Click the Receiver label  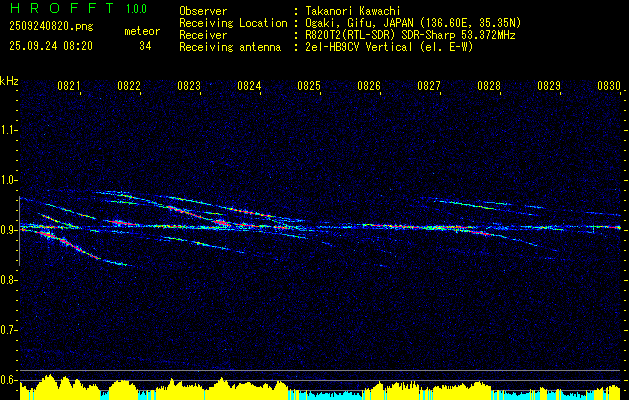pos(203,35)
